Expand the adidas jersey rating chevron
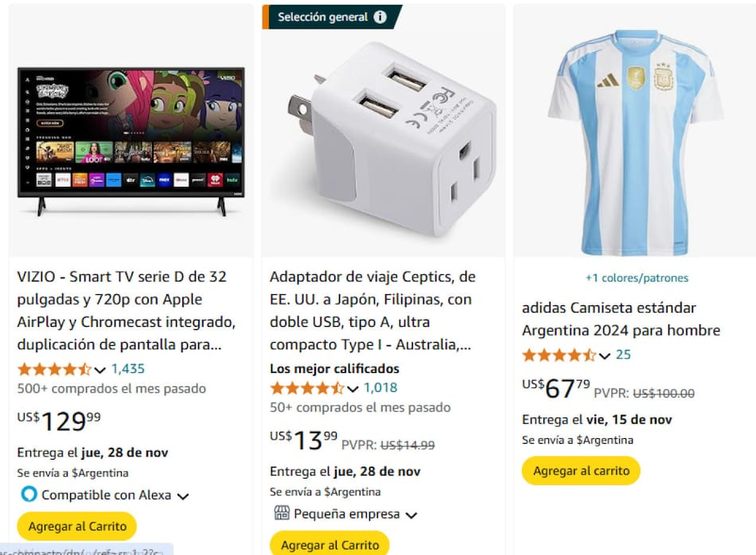Viewport: 756px width, 555px height. (605, 356)
